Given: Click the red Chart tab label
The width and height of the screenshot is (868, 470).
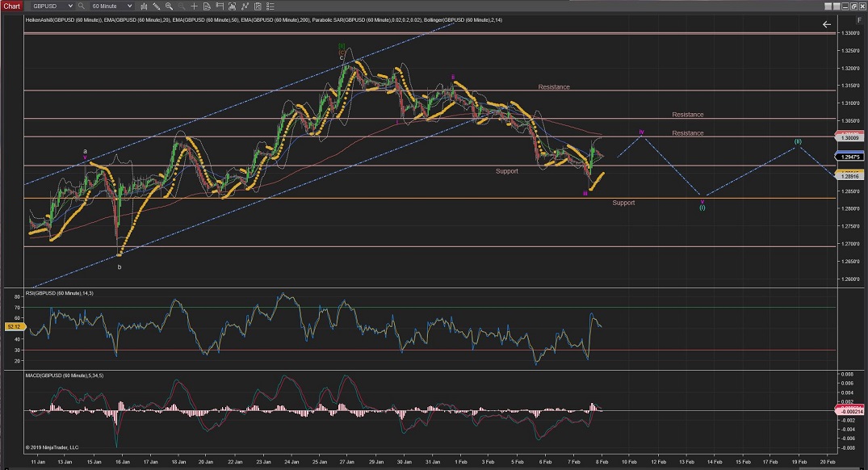Looking at the screenshot, I should [11, 6].
